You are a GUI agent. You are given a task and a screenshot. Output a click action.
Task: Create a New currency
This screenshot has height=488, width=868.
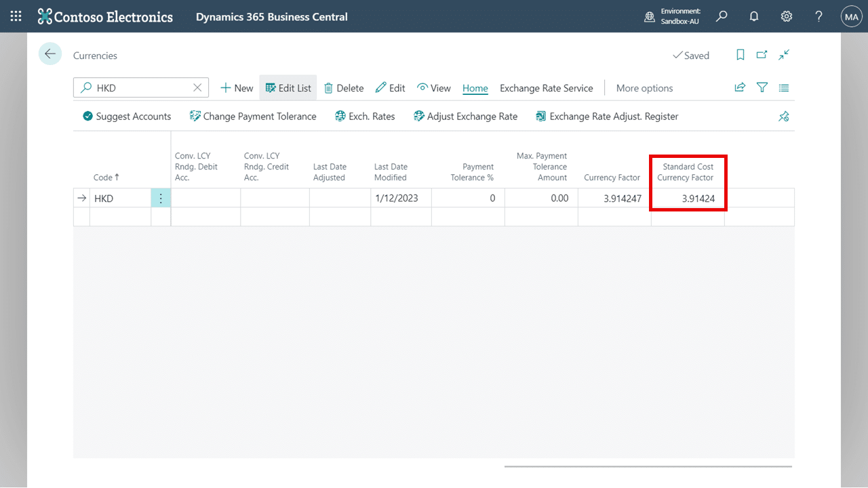click(x=237, y=88)
